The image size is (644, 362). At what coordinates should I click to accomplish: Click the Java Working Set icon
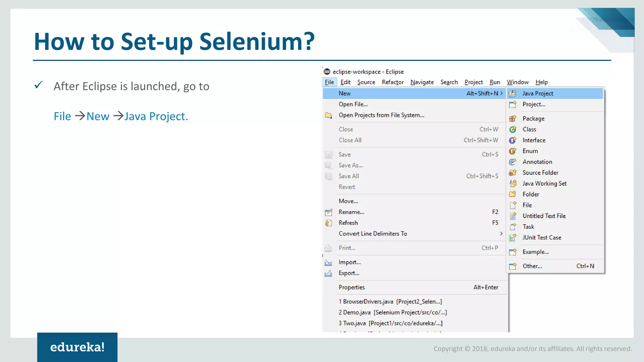(513, 184)
